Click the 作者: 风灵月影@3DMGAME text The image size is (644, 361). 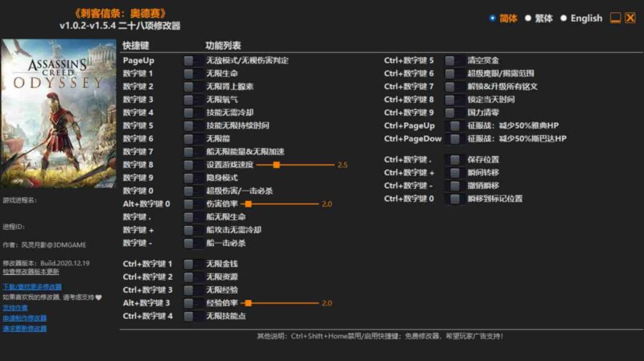[x=44, y=245]
